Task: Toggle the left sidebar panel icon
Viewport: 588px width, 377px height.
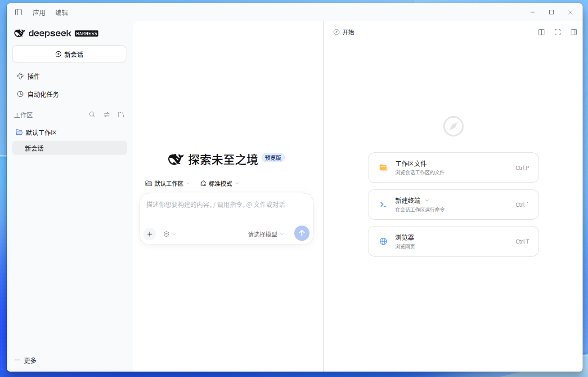Action: point(18,12)
